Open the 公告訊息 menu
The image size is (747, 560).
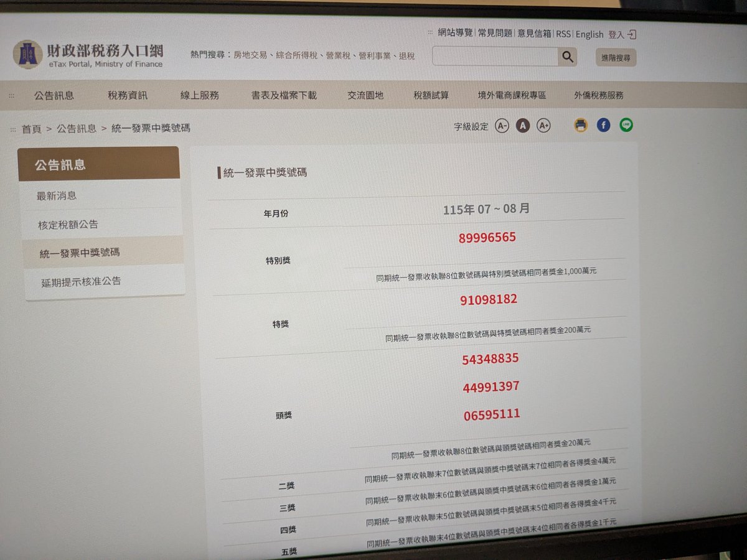point(54,95)
